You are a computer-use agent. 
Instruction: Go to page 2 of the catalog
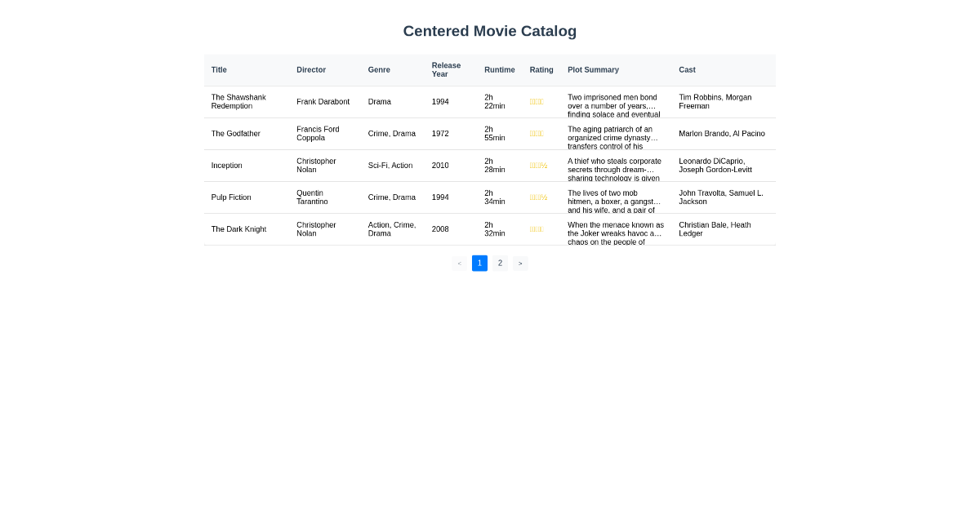click(x=500, y=263)
